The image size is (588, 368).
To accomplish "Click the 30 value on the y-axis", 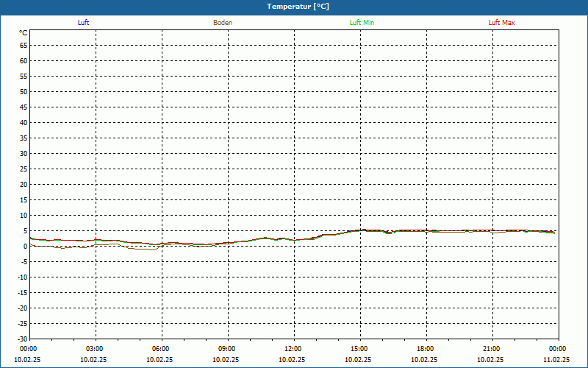I will click(x=24, y=154).
